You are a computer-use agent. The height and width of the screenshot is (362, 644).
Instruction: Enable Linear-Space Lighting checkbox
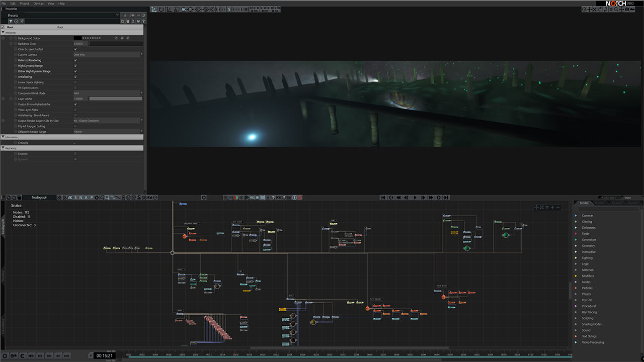pyautogui.click(x=75, y=82)
